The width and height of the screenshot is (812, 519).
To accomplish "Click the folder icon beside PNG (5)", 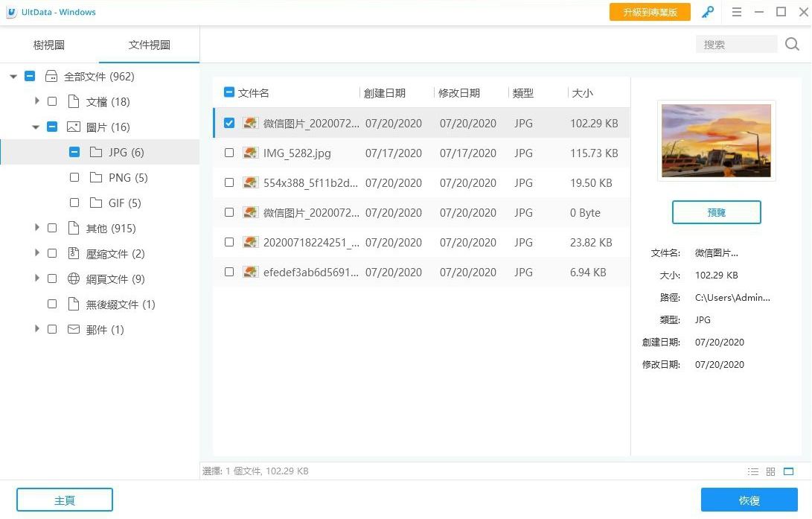I will (96, 177).
